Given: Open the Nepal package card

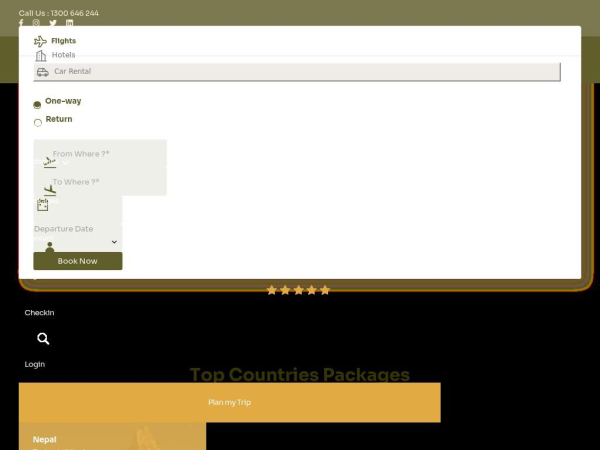Looking at the screenshot, I should pos(112,436).
